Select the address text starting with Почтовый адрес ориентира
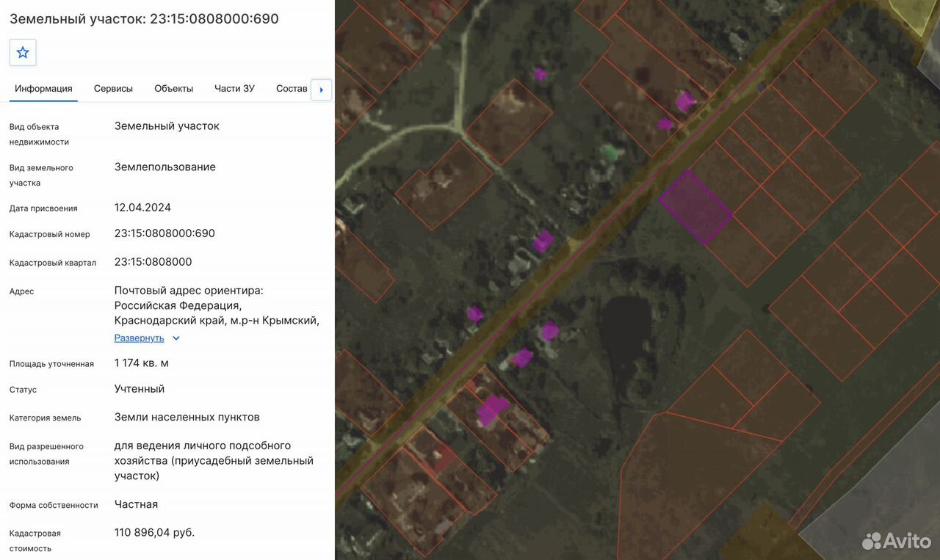This screenshot has height=560, width=940. tap(217, 305)
